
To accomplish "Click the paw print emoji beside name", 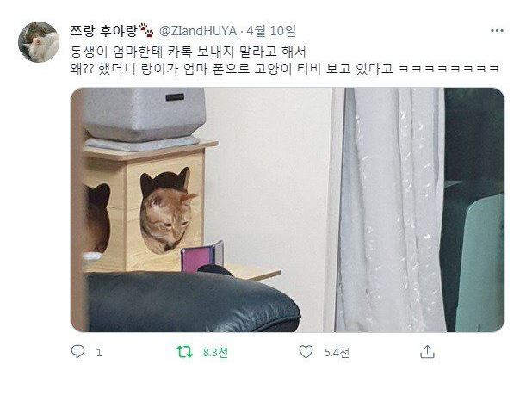I will [146, 30].
